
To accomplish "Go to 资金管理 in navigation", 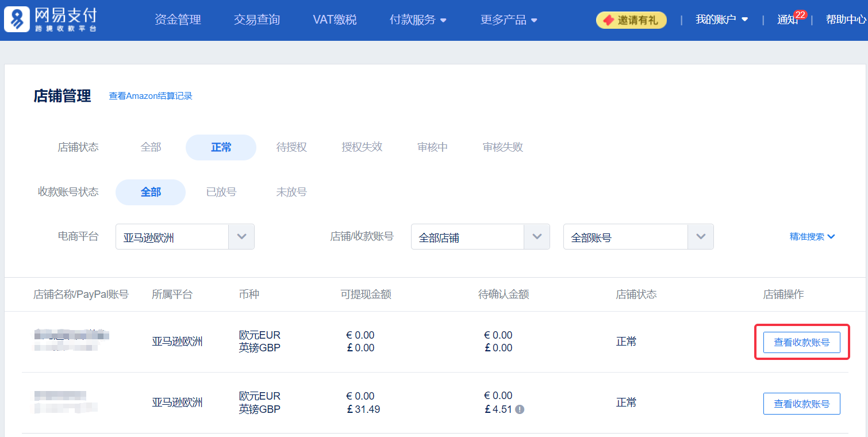I will [178, 20].
